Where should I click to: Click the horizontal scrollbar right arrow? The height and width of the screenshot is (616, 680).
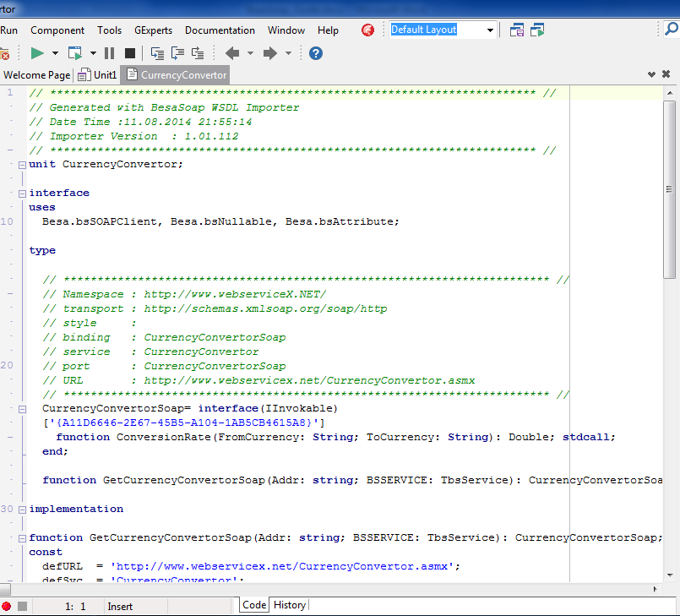pyautogui.click(x=655, y=589)
